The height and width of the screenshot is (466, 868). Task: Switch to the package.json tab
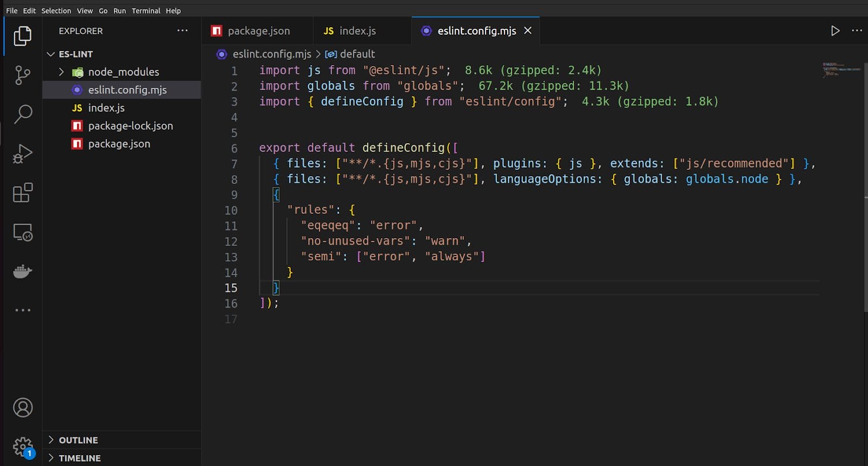pos(258,31)
